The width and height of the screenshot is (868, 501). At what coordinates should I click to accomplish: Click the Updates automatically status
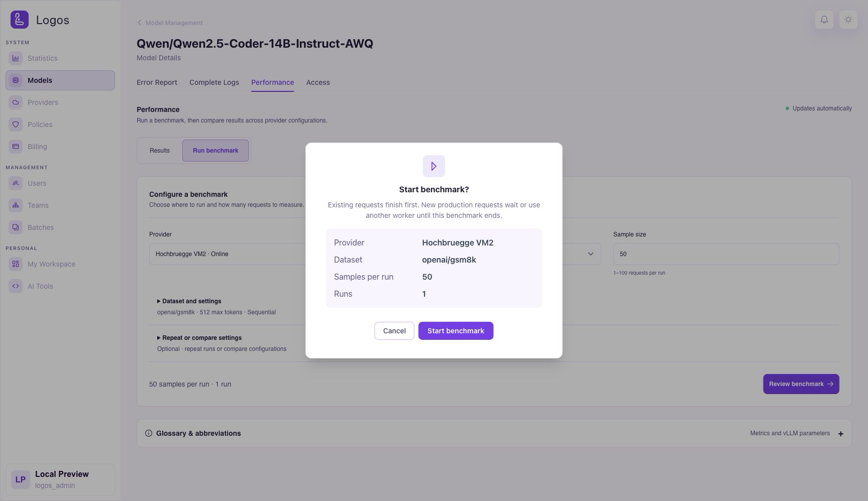click(x=819, y=108)
